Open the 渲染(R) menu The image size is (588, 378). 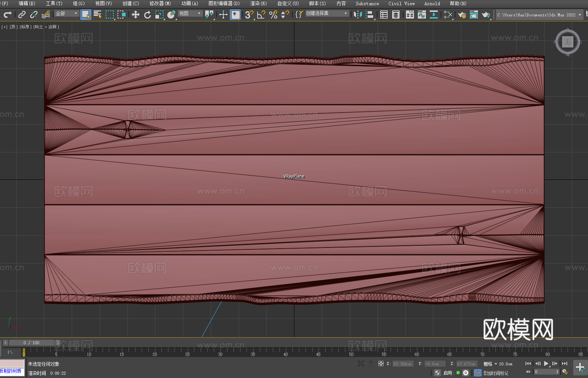258,3
